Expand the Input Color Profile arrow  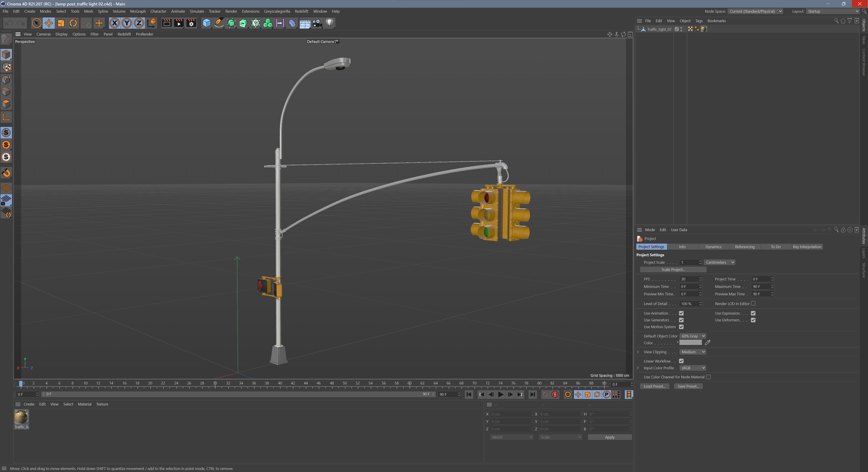[638, 368]
